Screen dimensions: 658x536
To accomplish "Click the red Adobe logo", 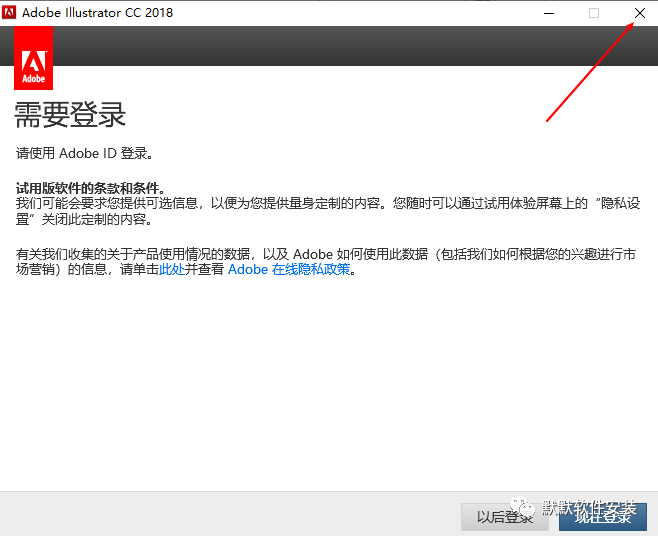I will pos(35,58).
